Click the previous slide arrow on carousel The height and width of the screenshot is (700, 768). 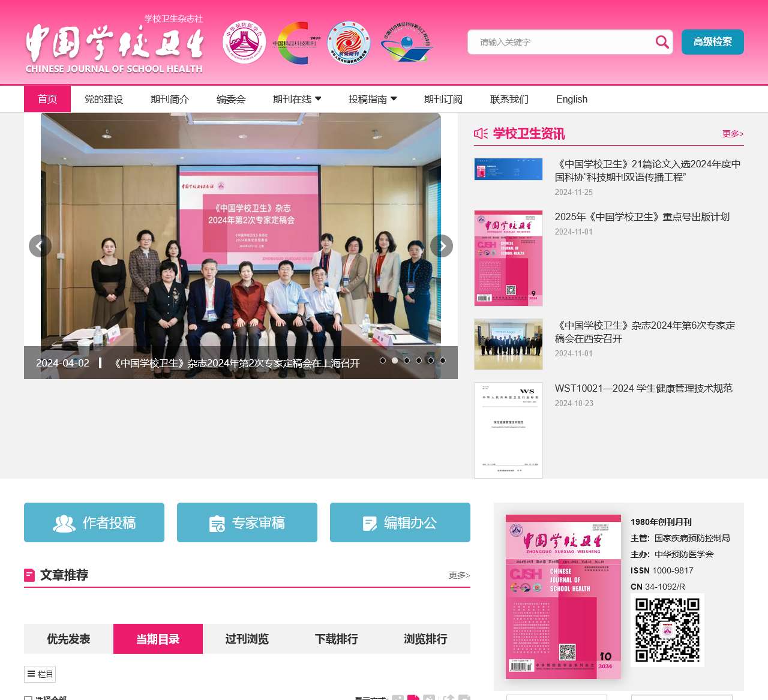click(x=40, y=246)
